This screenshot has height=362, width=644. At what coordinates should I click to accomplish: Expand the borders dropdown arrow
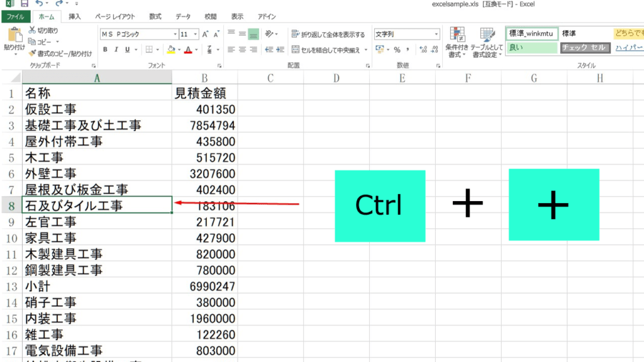[x=158, y=50]
